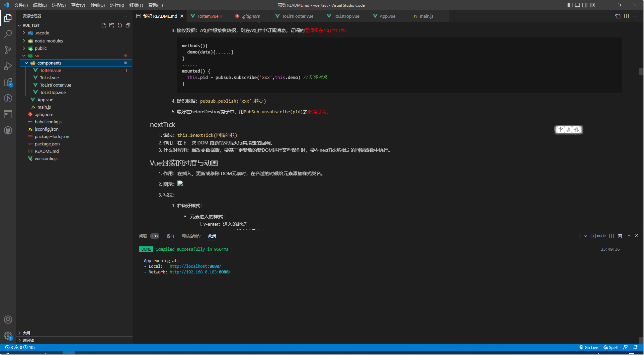The image size is (644, 355).
Task: Open the Run and Debug view
Action: coord(8,66)
